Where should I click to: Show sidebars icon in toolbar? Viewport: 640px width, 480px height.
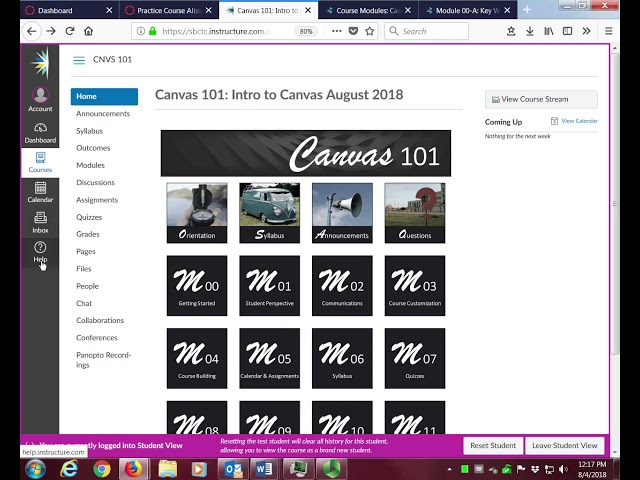pyautogui.click(x=567, y=31)
